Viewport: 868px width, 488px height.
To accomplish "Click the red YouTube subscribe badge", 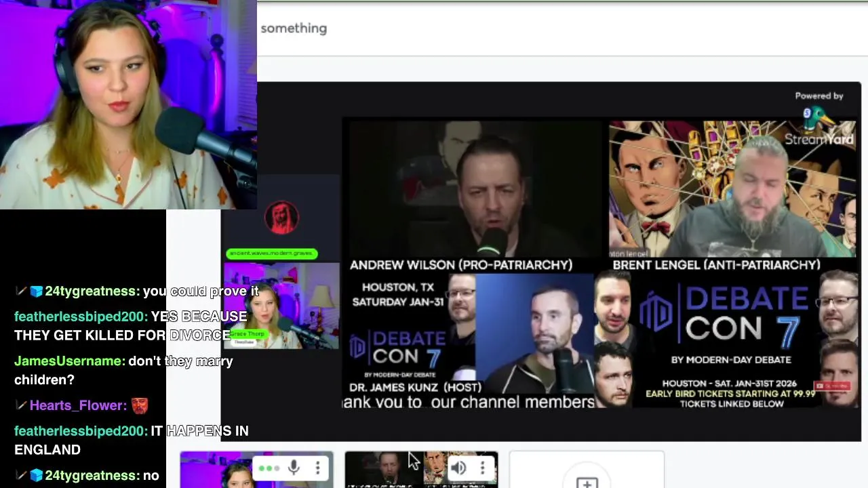I will pyautogui.click(x=832, y=386).
